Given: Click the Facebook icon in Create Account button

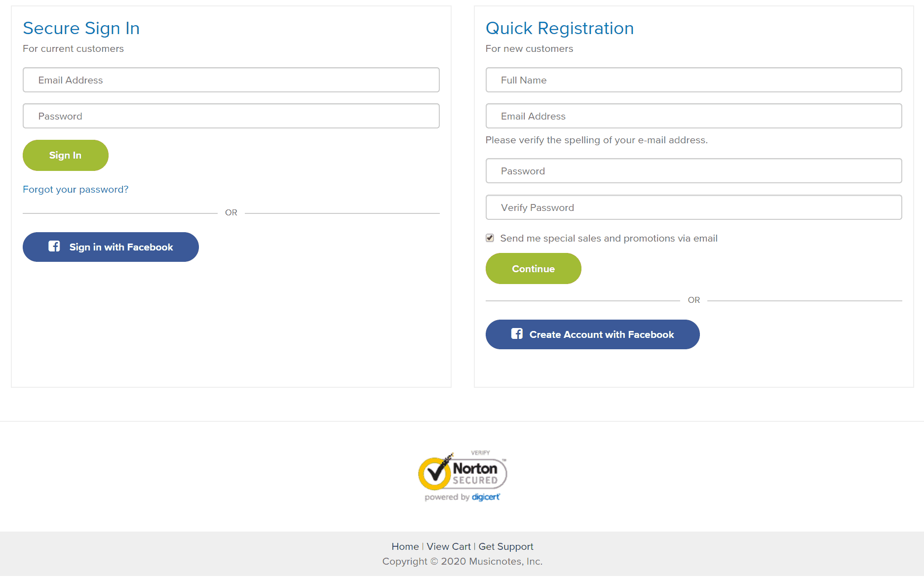Looking at the screenshot, I should (x=517, y=333).
